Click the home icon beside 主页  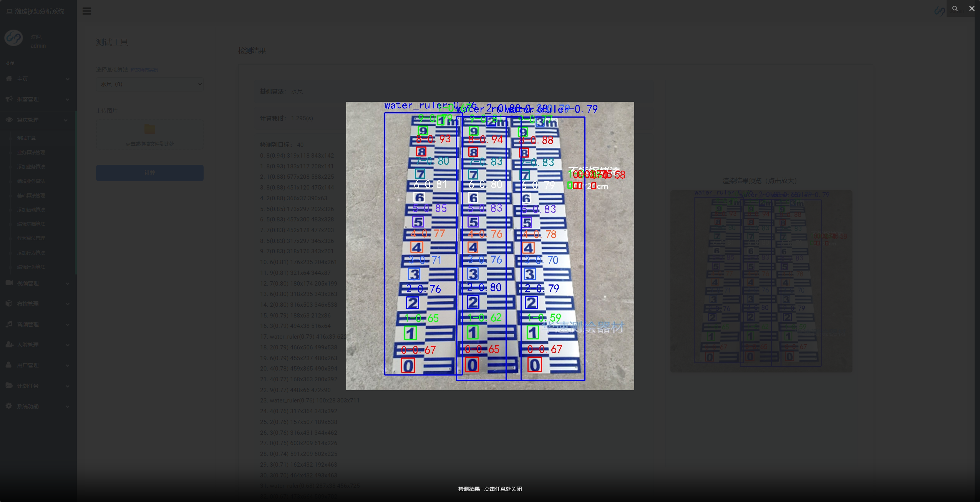click(x=9, y=78)
